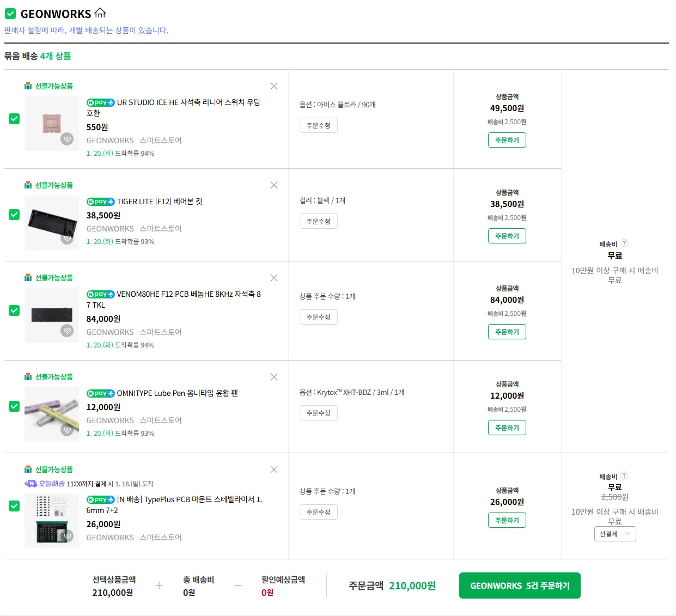676x616 pixels.
Task: Open the 선결제 payment dropdown
Action: coord(614,534)
